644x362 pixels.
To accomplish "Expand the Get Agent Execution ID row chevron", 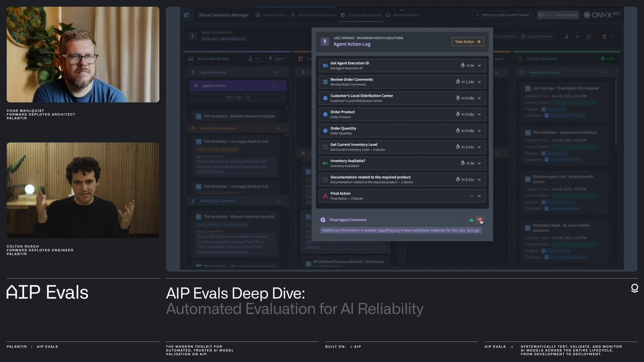I will coord(479,65).
